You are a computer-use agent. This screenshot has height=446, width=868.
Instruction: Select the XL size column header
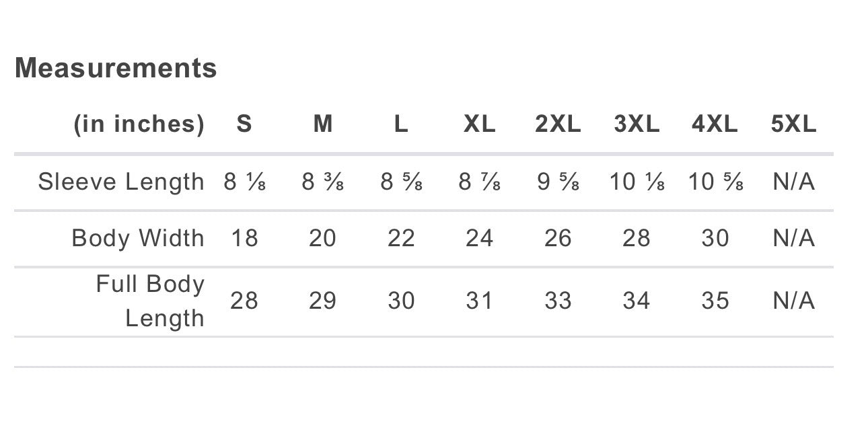point(479,124)
